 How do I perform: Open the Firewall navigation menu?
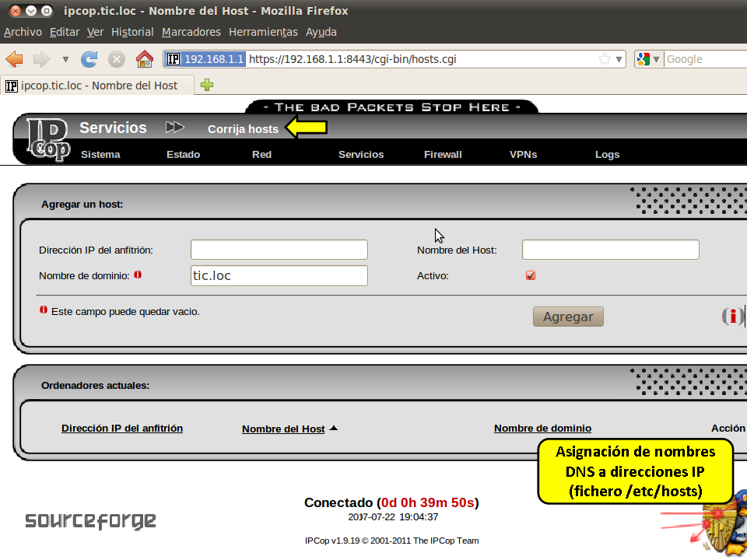tap(443, 154)
